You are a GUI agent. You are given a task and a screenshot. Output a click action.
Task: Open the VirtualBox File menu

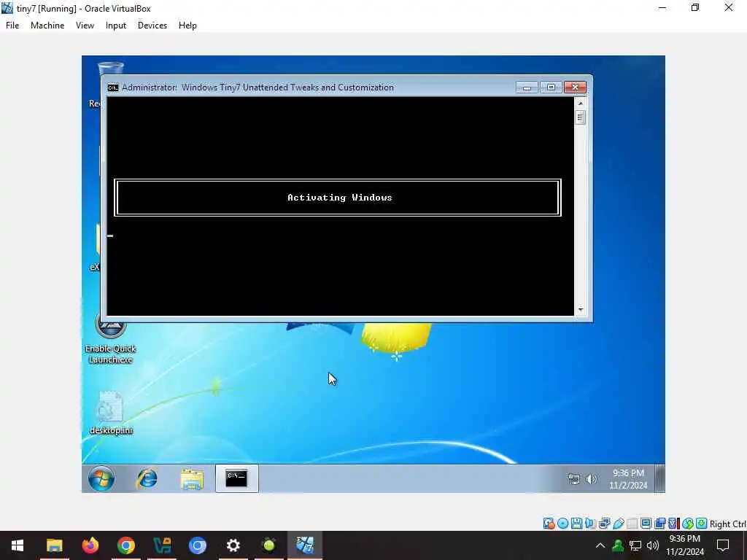(12, 26)
